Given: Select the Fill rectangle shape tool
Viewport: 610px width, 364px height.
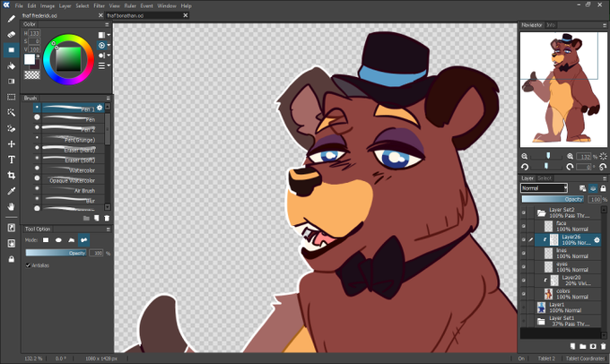Looking at the screenshot, I should click(x=12, y=50).
